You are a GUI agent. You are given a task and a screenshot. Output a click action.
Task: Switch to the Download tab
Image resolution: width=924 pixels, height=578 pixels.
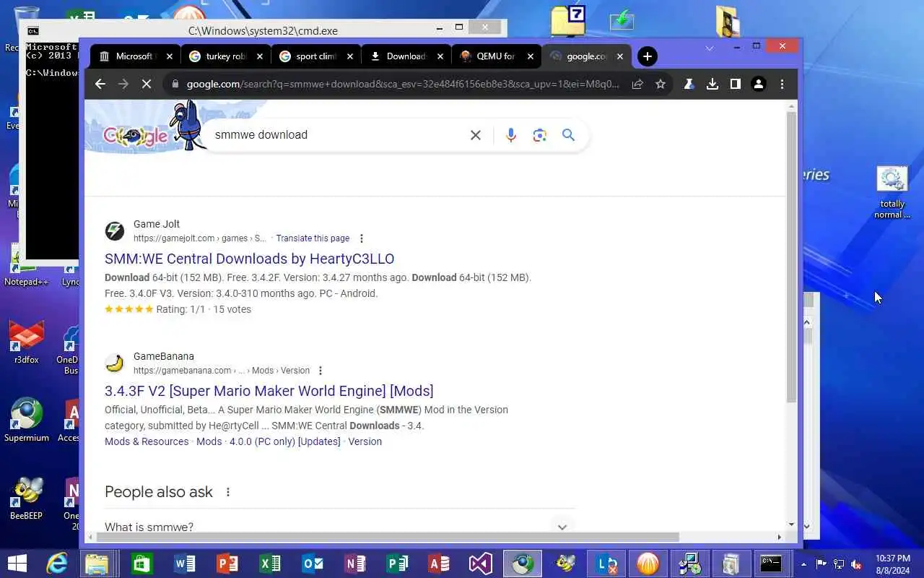tap(406, 56)
